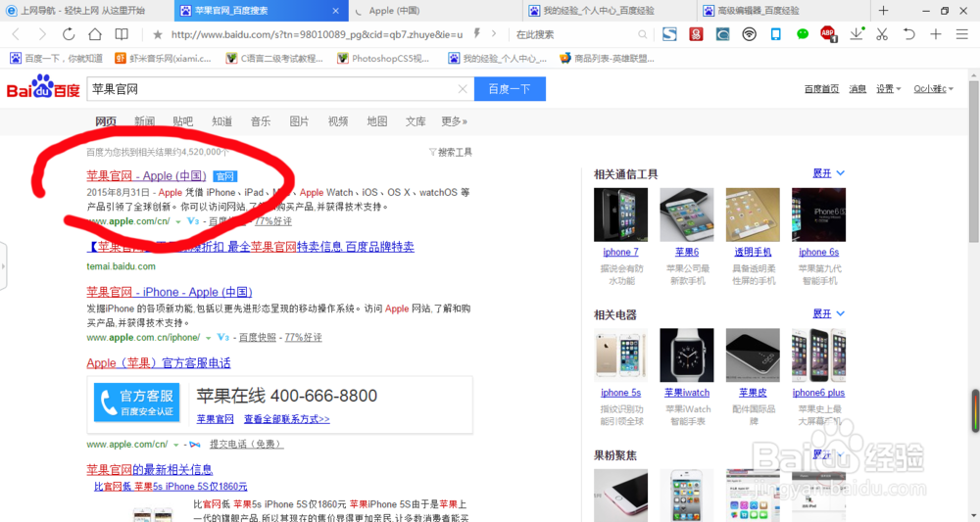Open the browser home page

(94, 34)
